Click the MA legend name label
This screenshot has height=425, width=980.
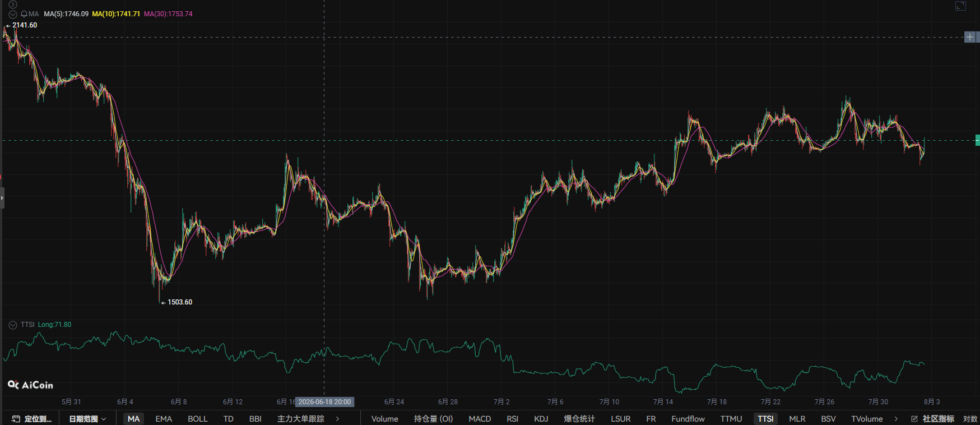tap(34, 14)
